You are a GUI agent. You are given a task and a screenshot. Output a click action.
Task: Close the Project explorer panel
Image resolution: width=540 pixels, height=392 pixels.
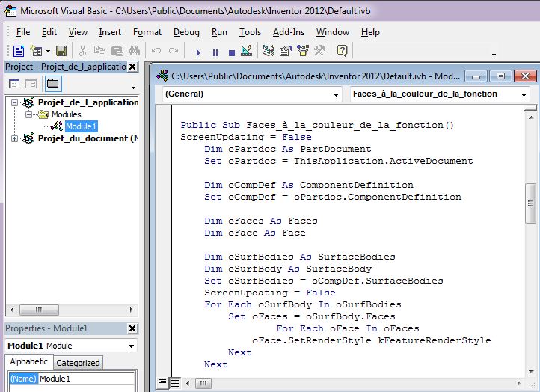pyautogui.click(x=132, y=67)
